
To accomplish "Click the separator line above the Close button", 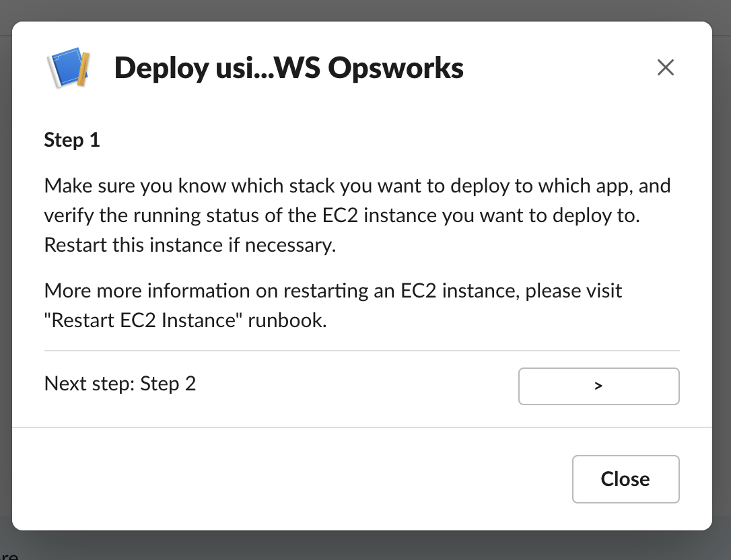I will point(361,427).
